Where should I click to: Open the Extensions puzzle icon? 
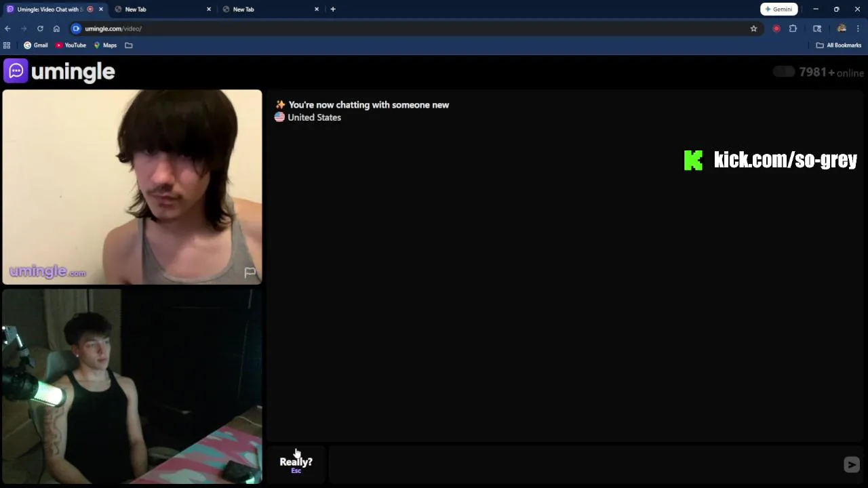coord(793,28)
